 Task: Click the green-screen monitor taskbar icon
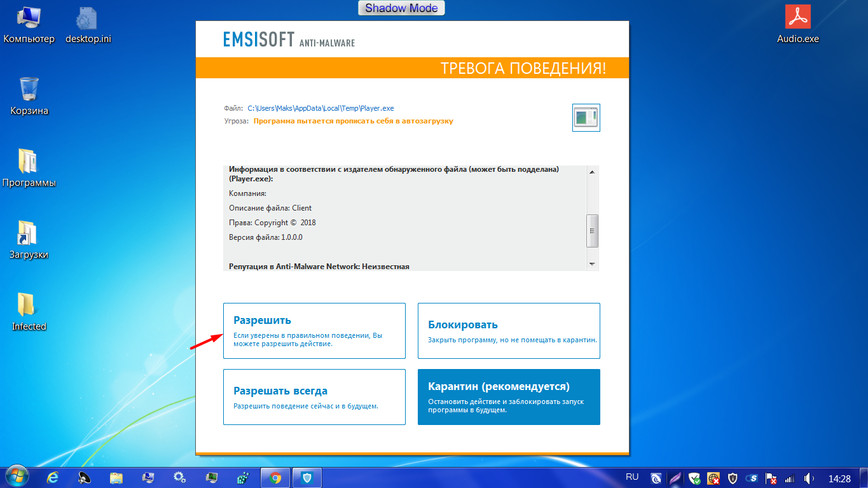pyautogui.click(x=212, y=477)
